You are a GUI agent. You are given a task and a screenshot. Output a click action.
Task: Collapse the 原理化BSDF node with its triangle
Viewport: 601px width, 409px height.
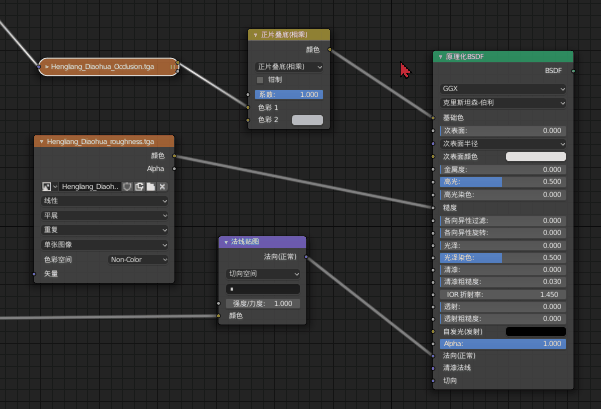tap(440, 57)
